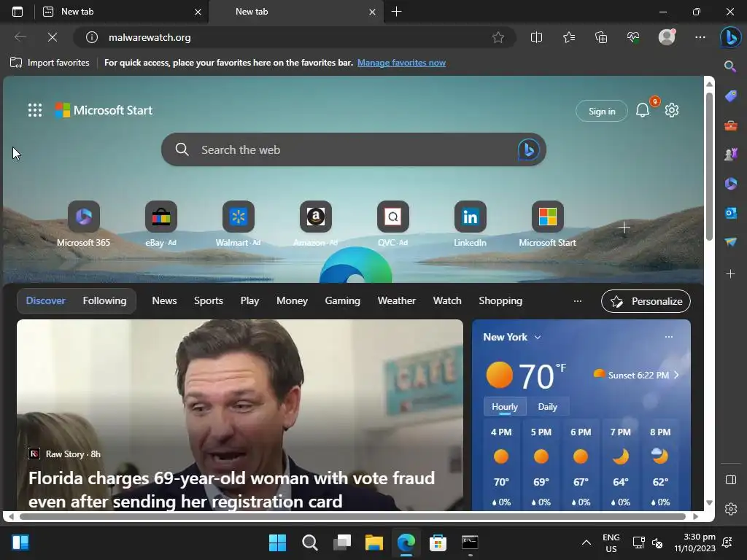
Task: Open the Gaming category
Action: [x=343, y=300]
